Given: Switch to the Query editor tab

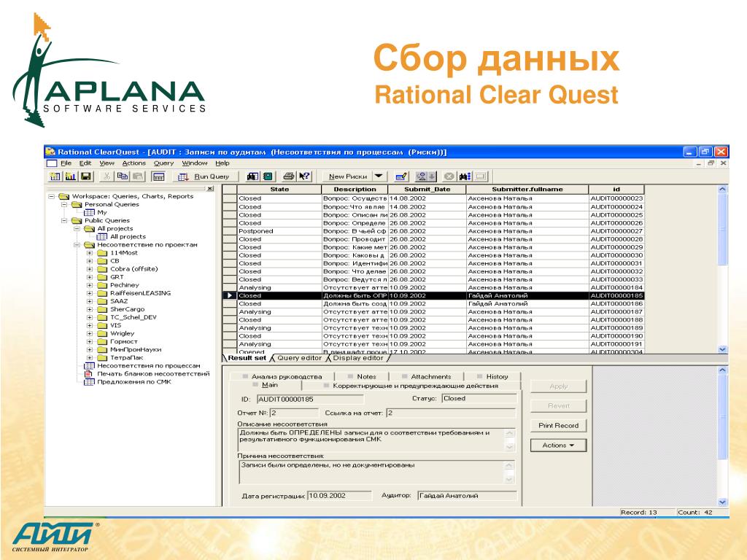Looking at the screenshot, I should (x=299, y=358).
